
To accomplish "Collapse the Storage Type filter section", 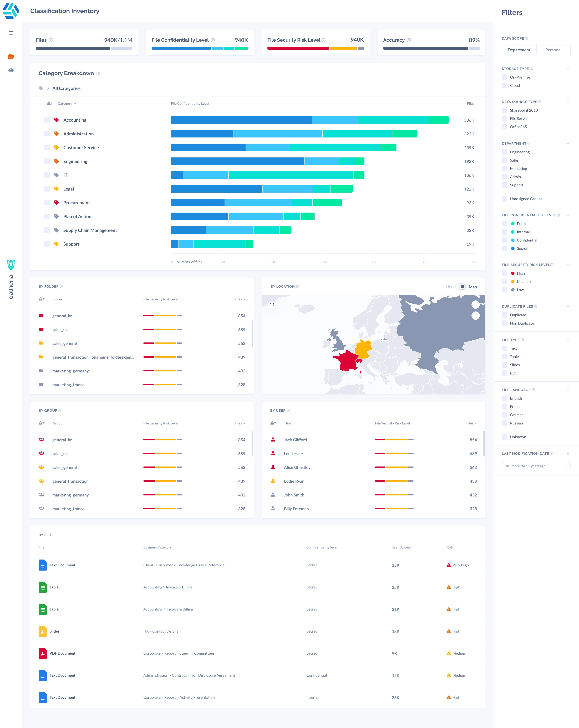I will (x=567, y=69).
